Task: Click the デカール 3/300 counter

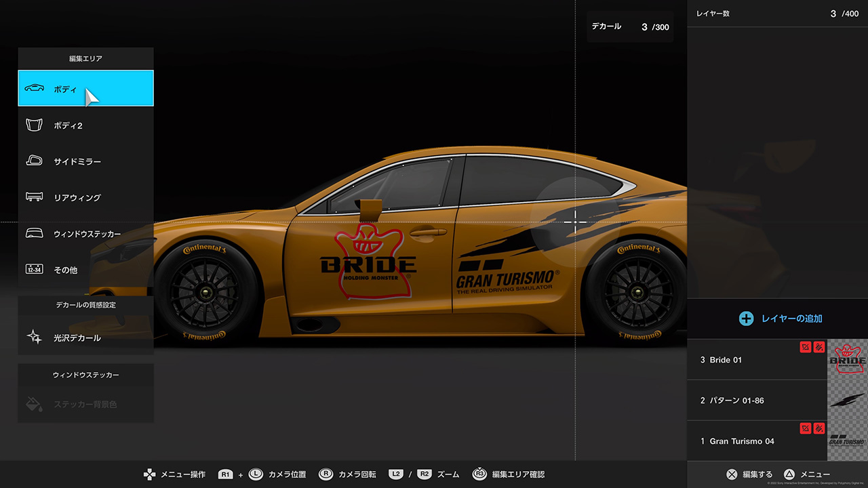Action: (630, 27)
